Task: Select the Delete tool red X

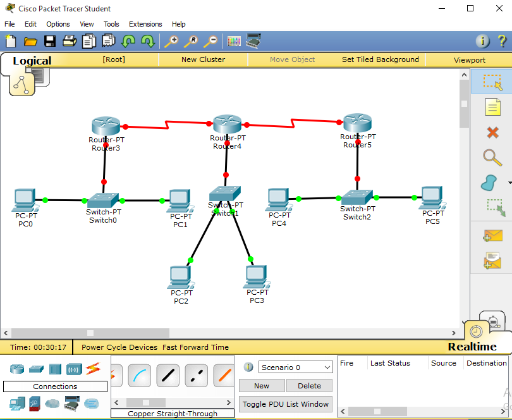Action: click(x=492, y=133)
